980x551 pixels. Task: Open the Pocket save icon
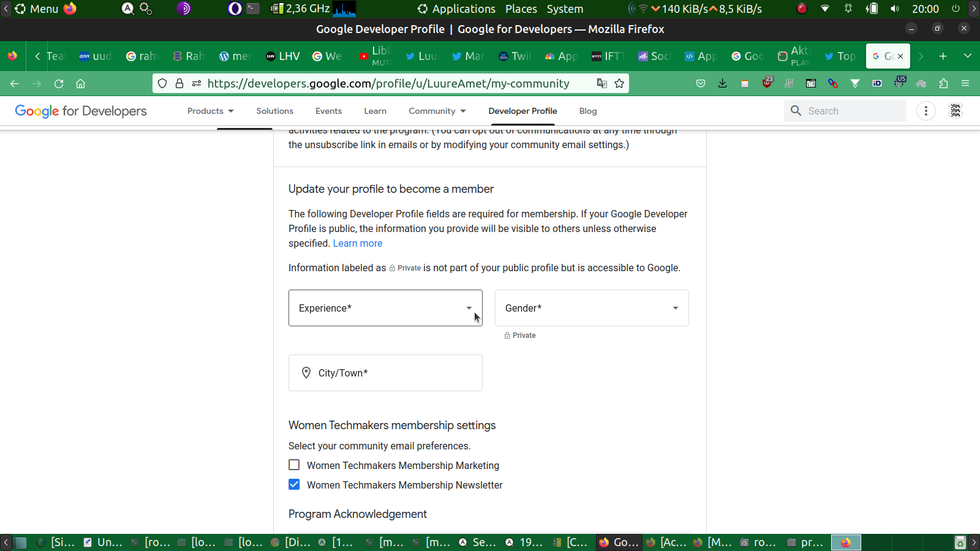coord(701,83)
